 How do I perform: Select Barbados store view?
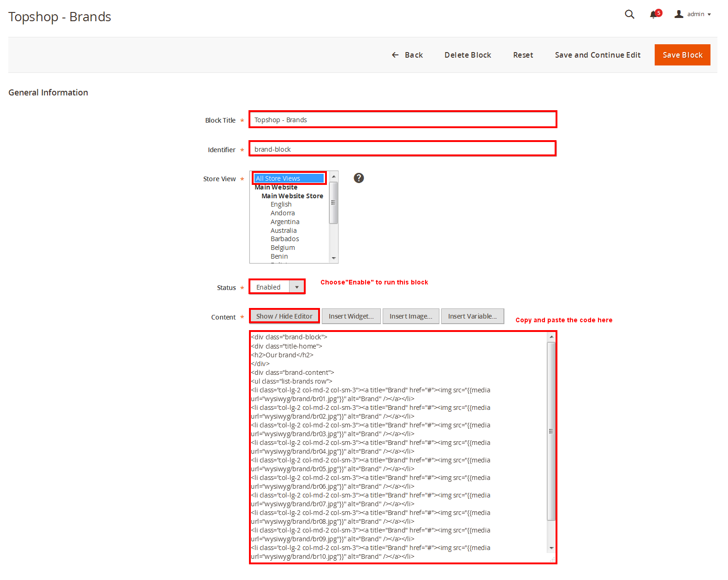pos(284,239)
